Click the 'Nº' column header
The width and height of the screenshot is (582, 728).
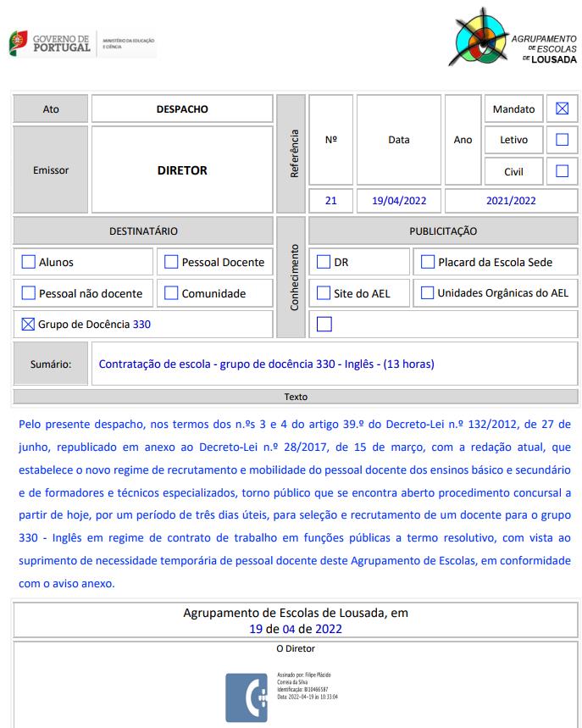331,140
